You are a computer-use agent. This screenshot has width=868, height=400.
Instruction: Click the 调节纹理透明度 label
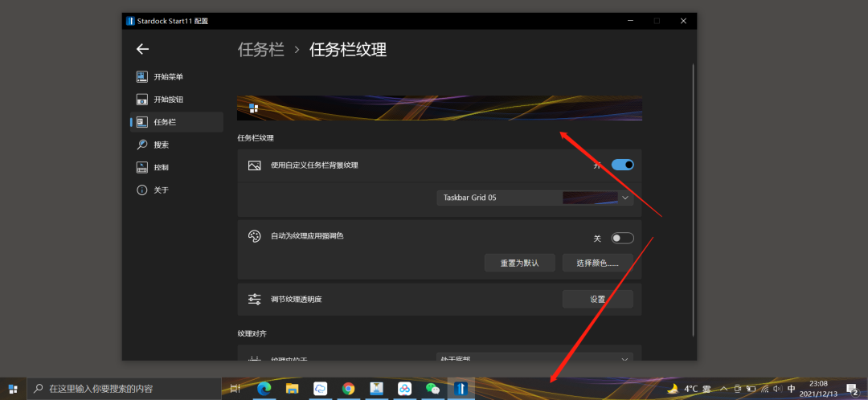click(x=296, y=300)
